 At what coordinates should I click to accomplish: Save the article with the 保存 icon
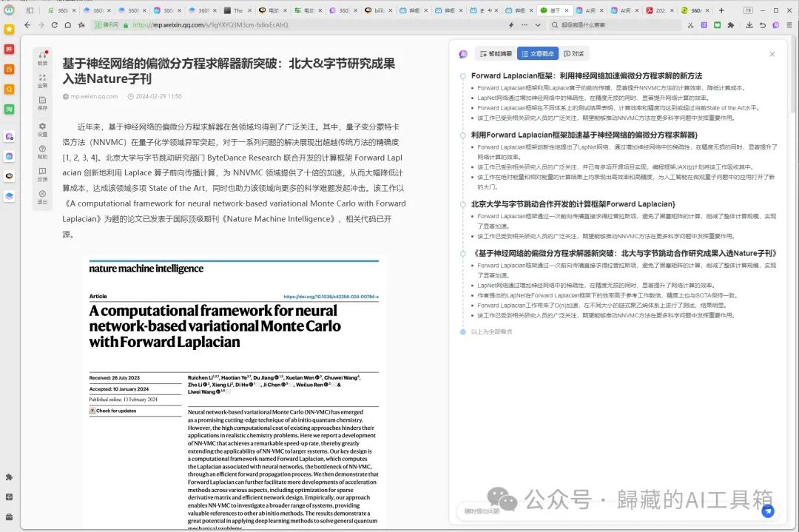pyautogui.click(x=43, y=103)
